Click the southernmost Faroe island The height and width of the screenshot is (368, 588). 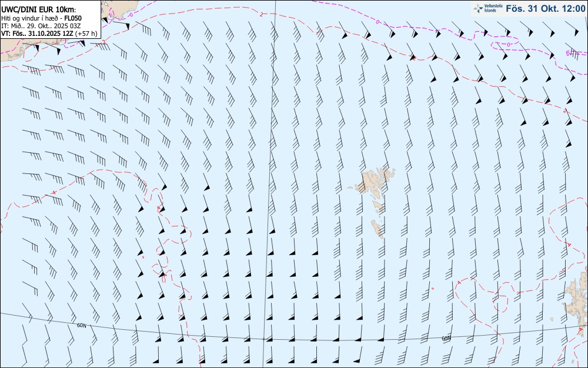point(377,228)
